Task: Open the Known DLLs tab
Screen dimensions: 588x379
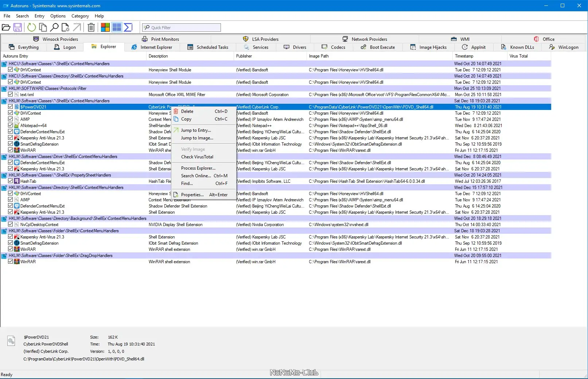Action: tap(517, 47)
